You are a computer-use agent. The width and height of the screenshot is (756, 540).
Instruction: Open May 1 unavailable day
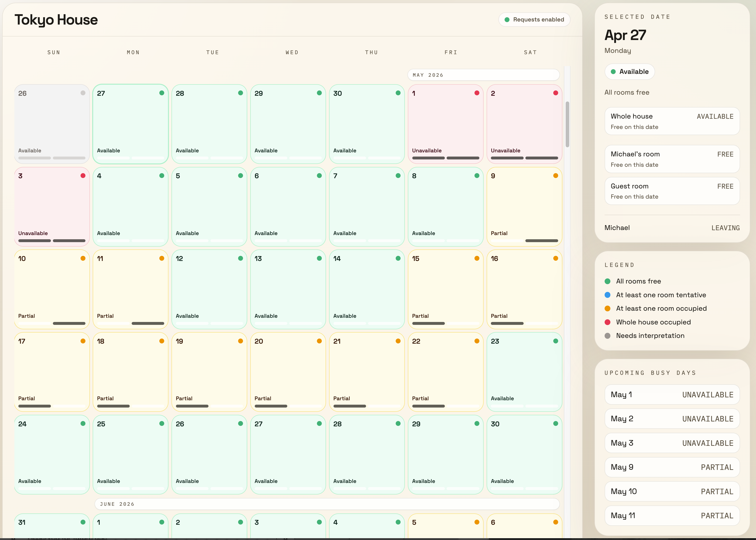pyautogui.click(x=445, y=124)
